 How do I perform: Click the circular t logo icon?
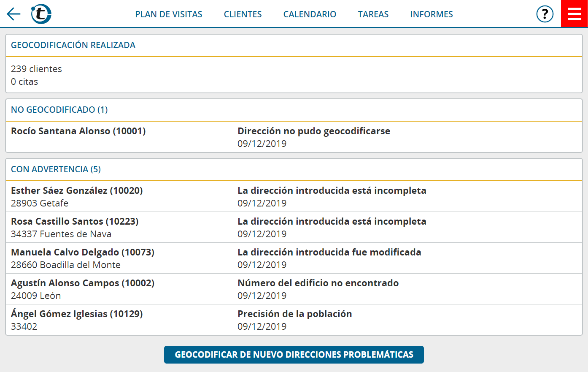[41, 14]
